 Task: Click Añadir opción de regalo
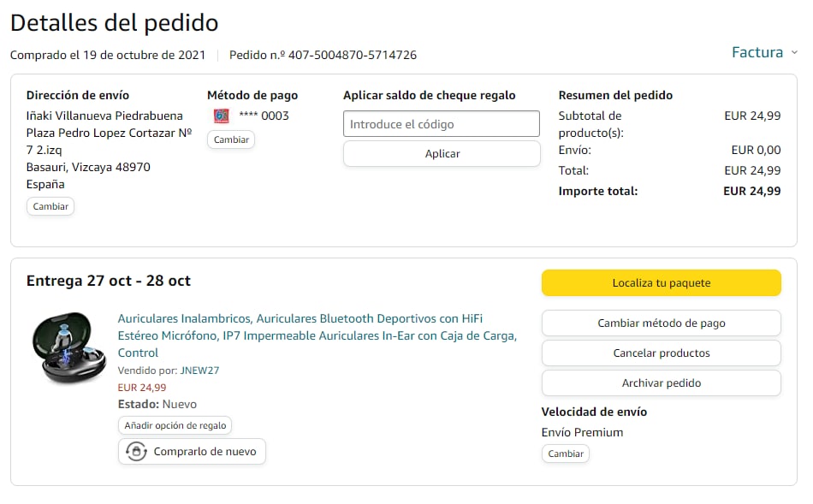tap(175, 425)
